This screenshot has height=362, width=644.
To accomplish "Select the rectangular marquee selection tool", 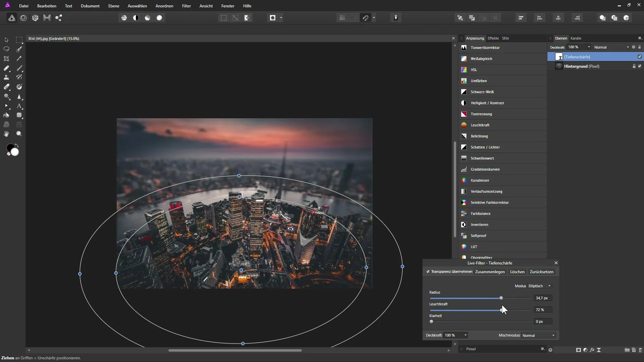I will click(x=19, y=40).
